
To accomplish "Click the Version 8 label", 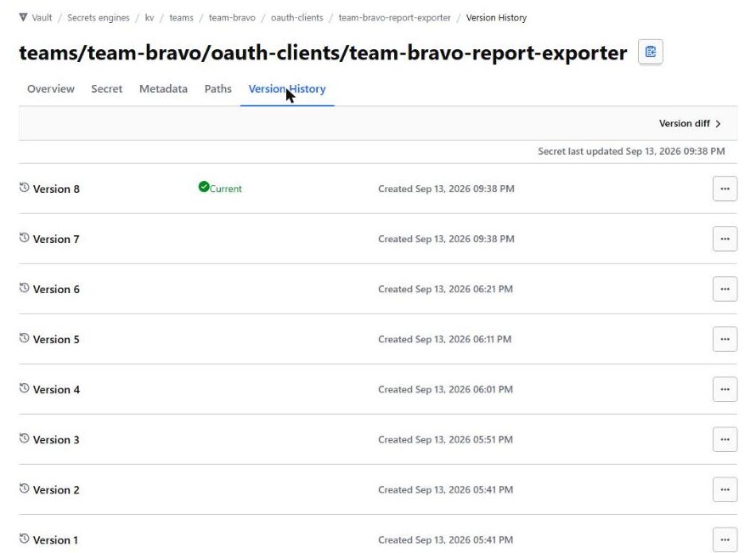I will point(56,189).
